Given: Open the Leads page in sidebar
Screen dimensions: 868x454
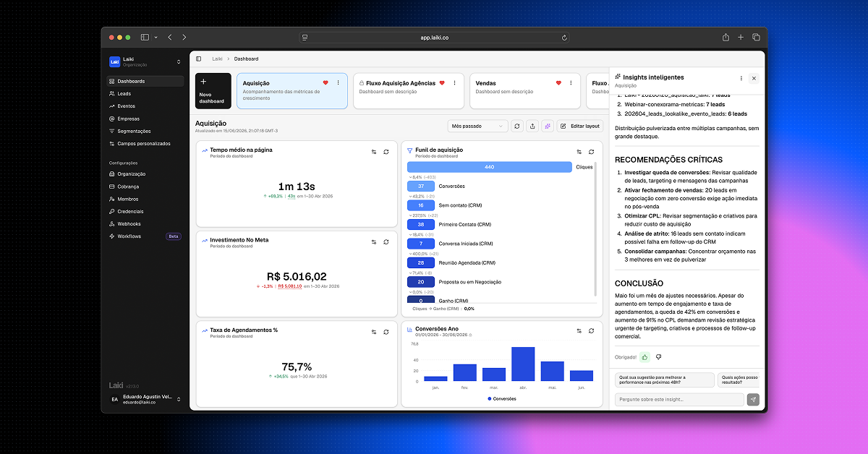Looking at the screenshot, I should (145, 93).
